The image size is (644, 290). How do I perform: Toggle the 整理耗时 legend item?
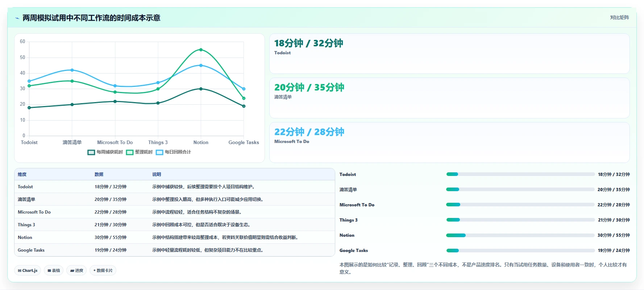click(x=139, y=152)
